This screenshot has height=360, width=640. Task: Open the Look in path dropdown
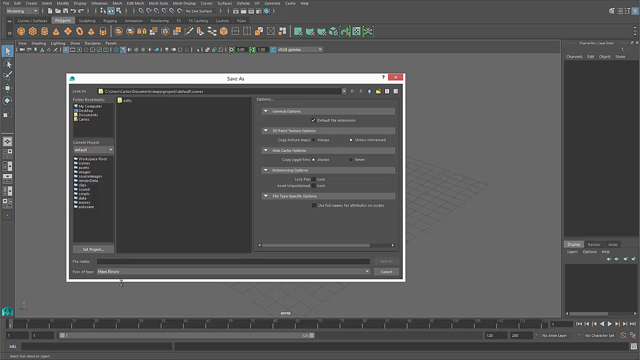click(x=344, y=91)
